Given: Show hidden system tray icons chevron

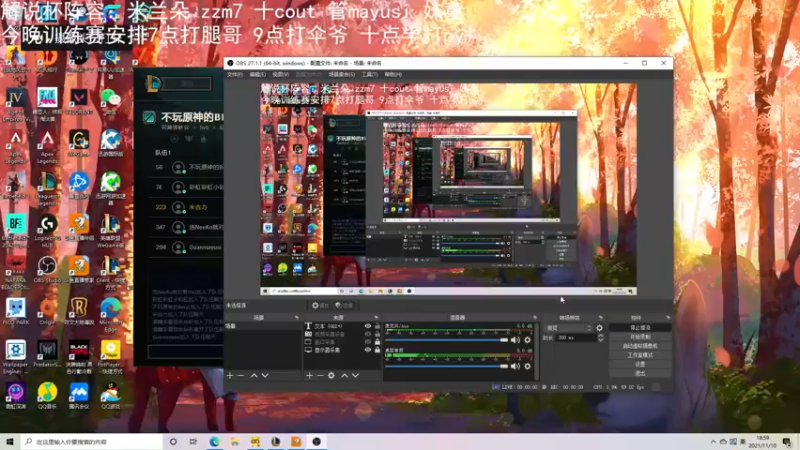Looking at the screenshot, I should [713, 441].
